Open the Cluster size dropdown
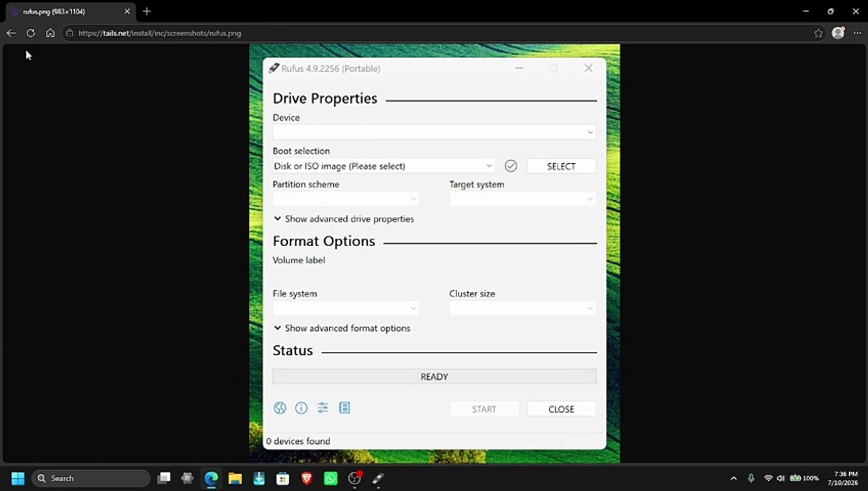Image resolution: width=868 pixels, height=491 pixels. (x=523, y=308)
